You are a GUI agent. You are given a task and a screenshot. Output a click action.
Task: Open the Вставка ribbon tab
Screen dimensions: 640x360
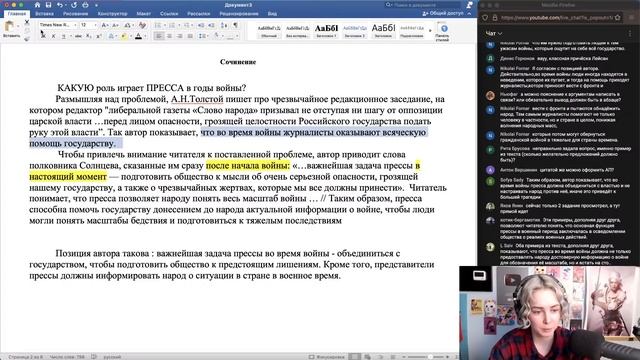(x=44, y=13)
